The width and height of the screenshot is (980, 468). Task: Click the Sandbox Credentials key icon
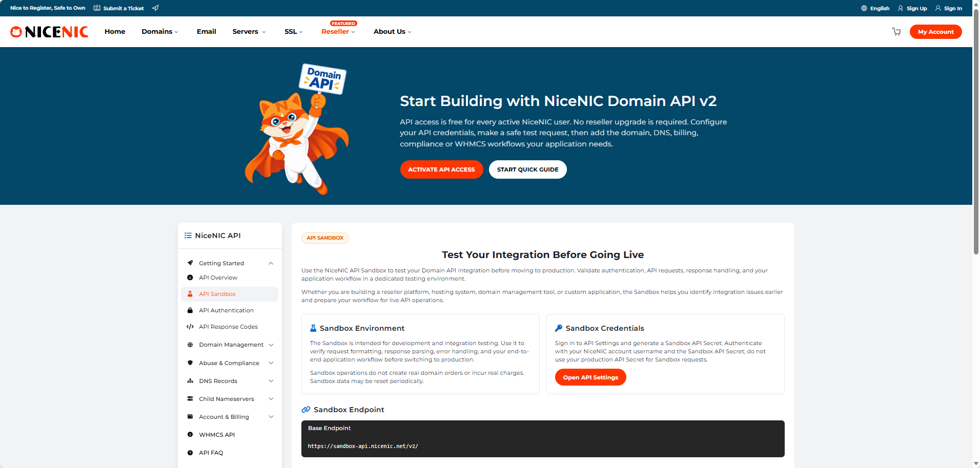[x=559, y=328]
